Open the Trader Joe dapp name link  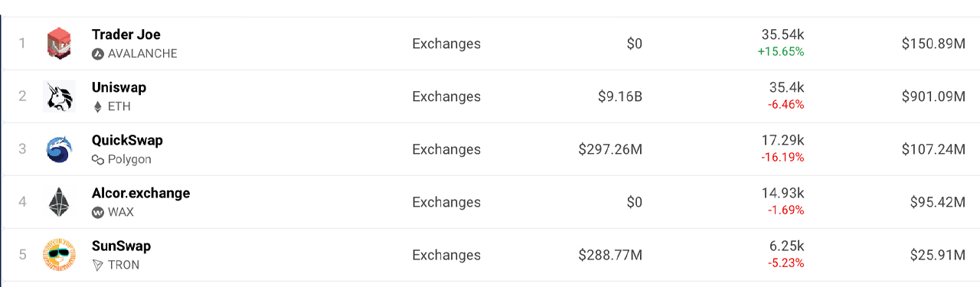pyautogui.click(x=126, y=34)
